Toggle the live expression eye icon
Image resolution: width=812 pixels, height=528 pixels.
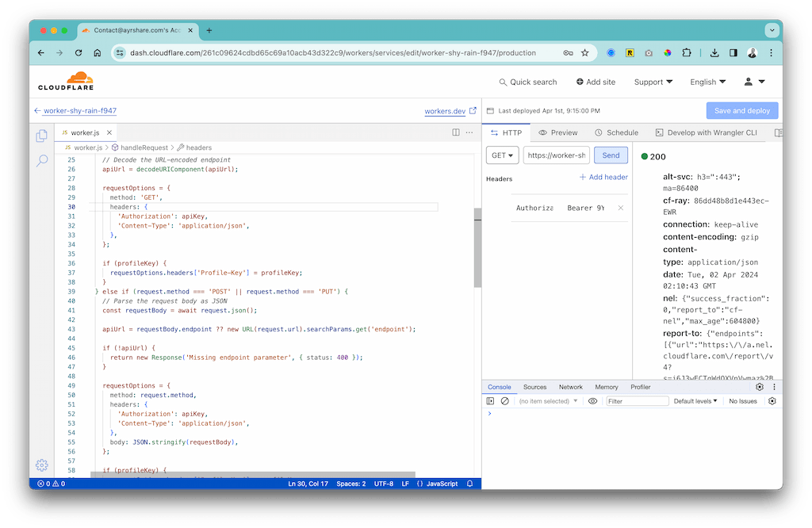click(592, 401)
